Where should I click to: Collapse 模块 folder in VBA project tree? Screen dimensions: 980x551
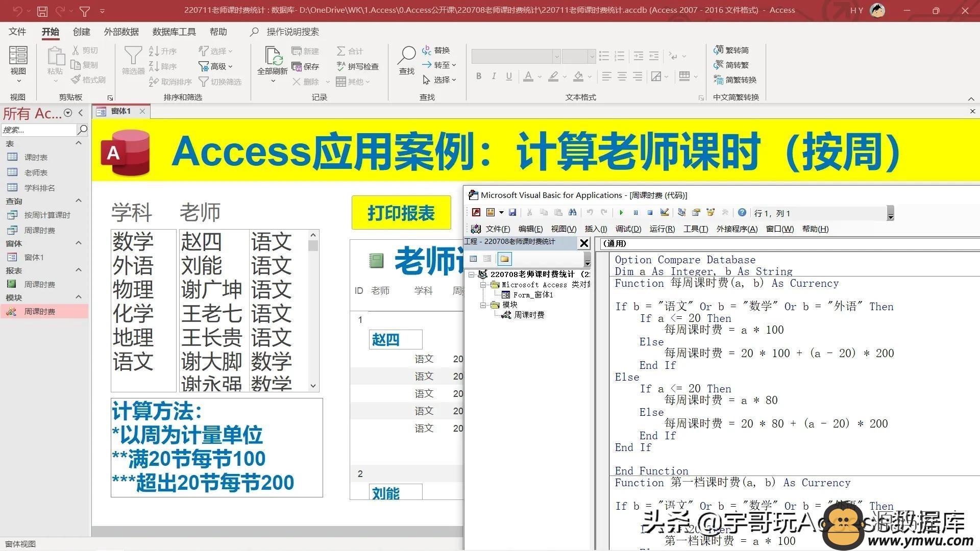(483, 305)
